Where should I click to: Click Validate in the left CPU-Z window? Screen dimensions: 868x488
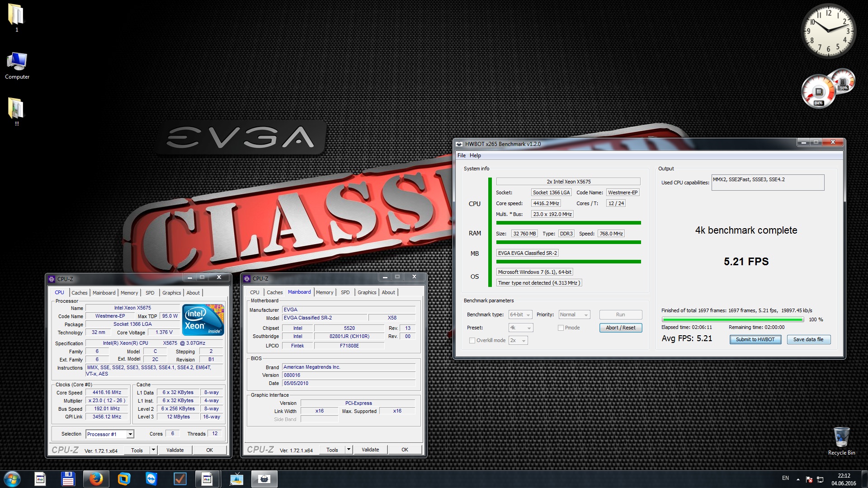click(175, 450)
